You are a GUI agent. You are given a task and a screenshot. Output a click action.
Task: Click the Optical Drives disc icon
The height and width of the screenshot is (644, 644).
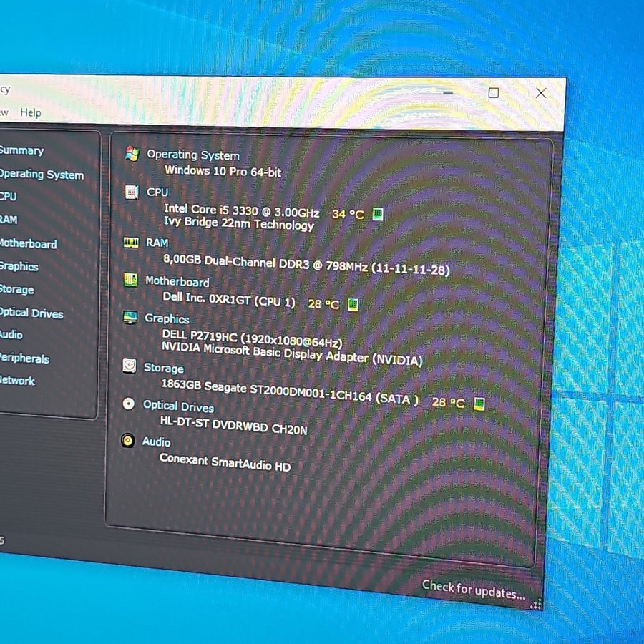coord(129,404)
